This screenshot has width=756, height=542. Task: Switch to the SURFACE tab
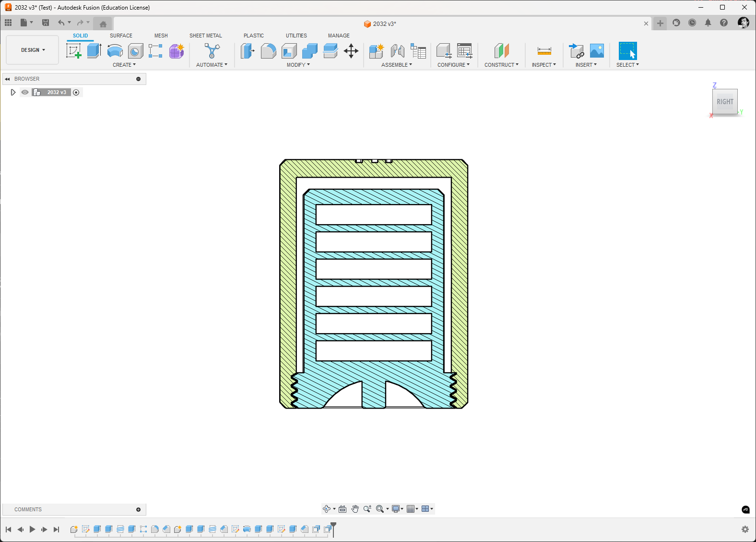[x=121, y=36]
